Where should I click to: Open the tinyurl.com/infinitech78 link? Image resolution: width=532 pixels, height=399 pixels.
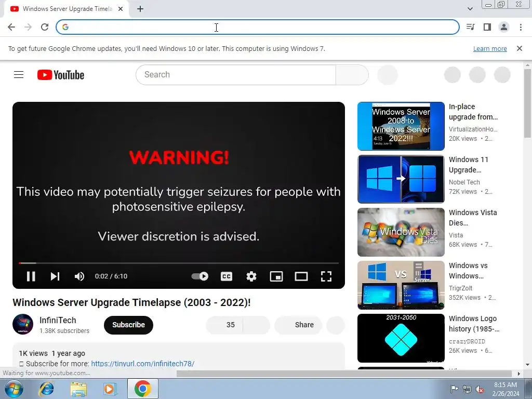click(142, 364)
